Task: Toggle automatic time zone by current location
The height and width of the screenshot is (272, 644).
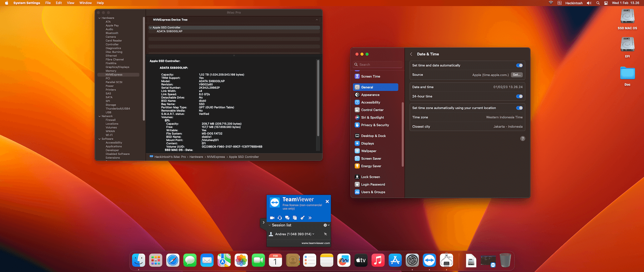Action: click(519, 108)
